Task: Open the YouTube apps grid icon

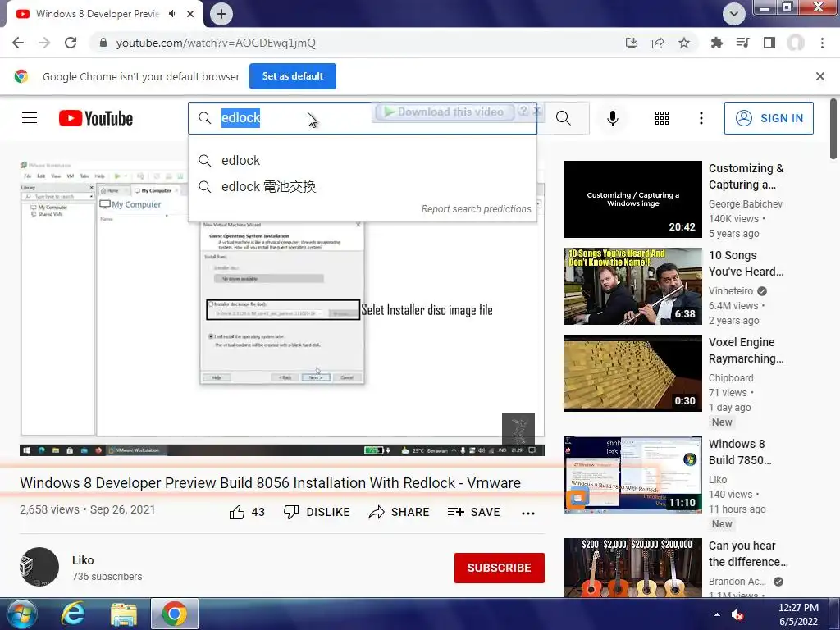Action: click(662, 118)
